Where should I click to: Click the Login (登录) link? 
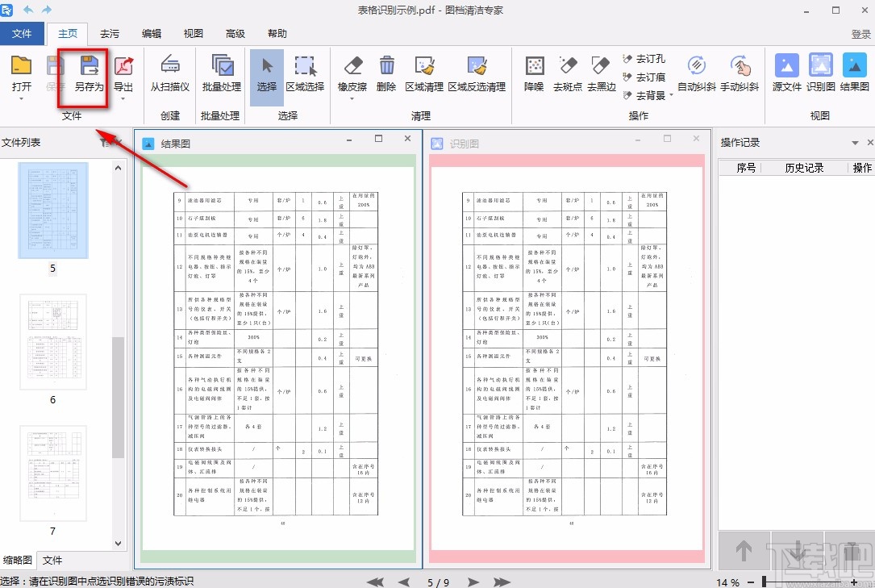pos(860,34)
